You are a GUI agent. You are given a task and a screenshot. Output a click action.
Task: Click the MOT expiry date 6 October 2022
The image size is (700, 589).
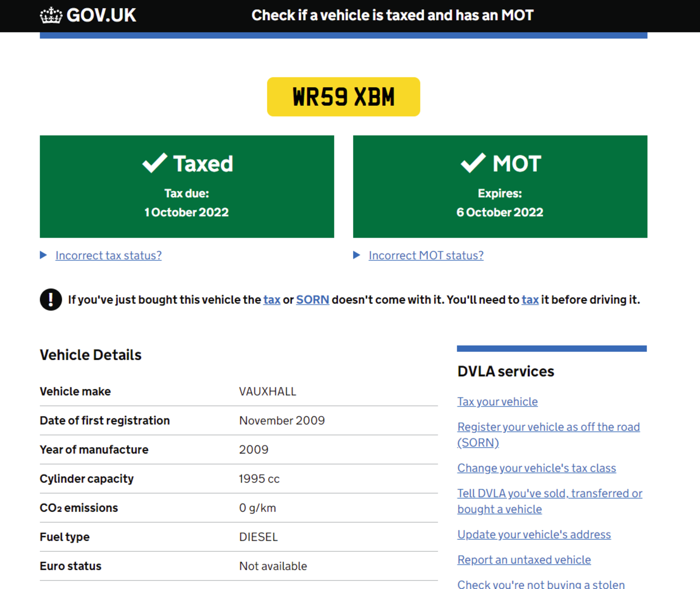click(500, 212)
